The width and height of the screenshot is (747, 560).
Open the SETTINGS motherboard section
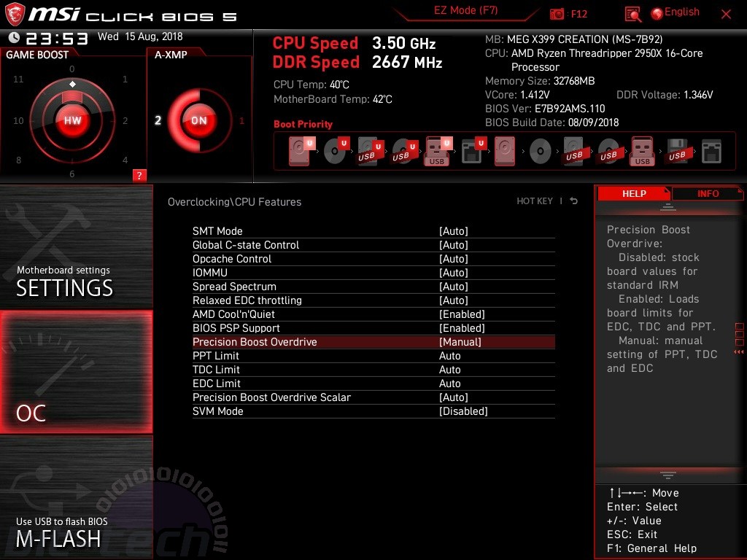click(76, 247)
